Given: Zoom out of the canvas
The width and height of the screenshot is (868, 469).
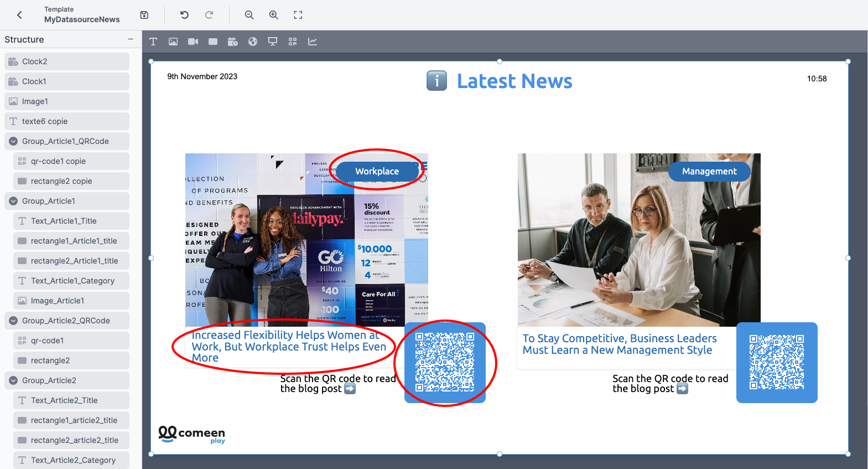Looking at the screenshot, I should pyautogui.click(x=250, y=15).
